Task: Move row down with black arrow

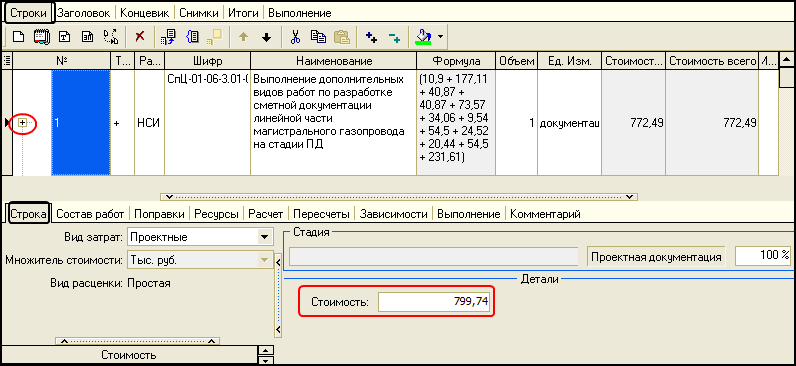Action: click(267, 37)
